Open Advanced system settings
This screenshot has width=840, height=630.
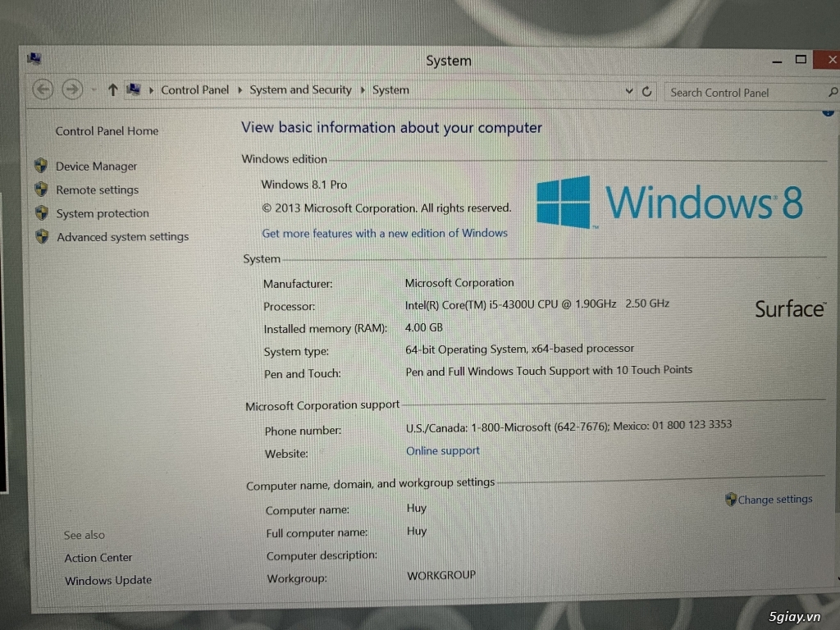click(123, 236)
